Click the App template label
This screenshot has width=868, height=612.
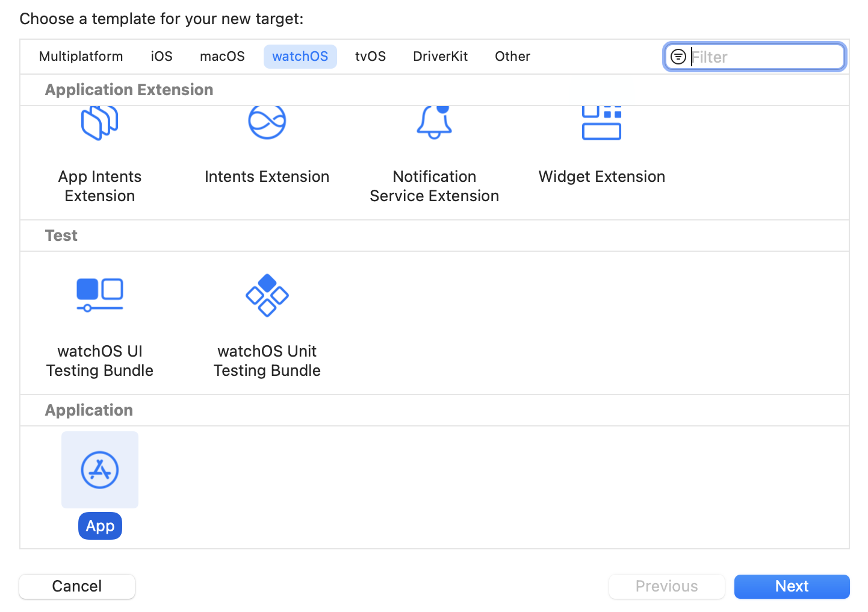[100, 526]
